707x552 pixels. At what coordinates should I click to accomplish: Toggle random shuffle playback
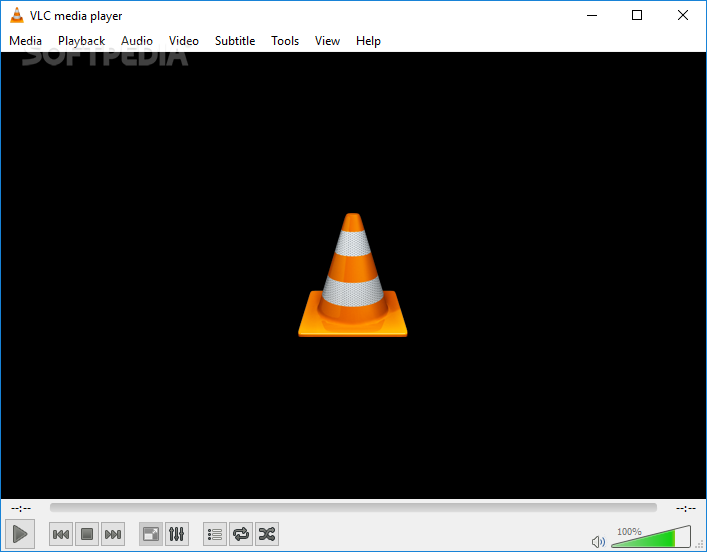[x=267, y=534]
